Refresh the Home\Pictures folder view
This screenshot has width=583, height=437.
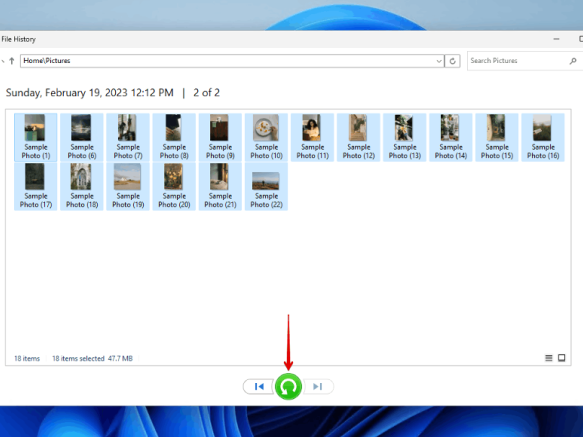click(452, 61)
